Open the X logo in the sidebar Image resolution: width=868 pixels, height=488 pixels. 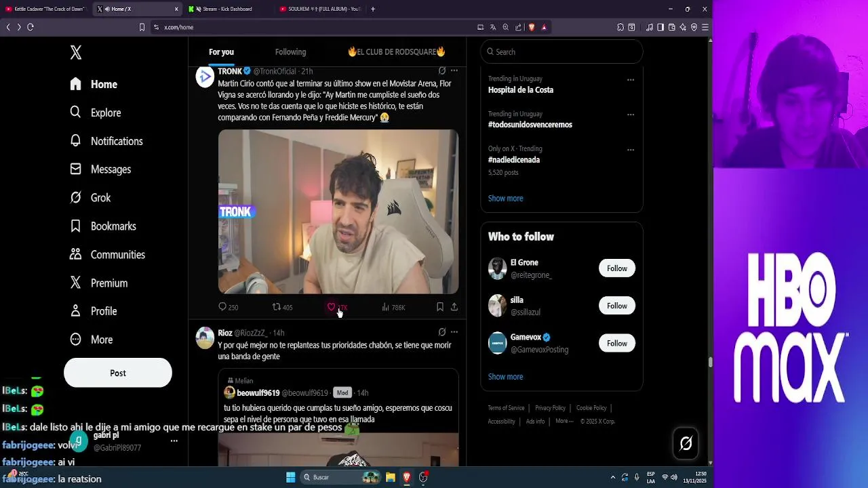[x=76, y=53]
